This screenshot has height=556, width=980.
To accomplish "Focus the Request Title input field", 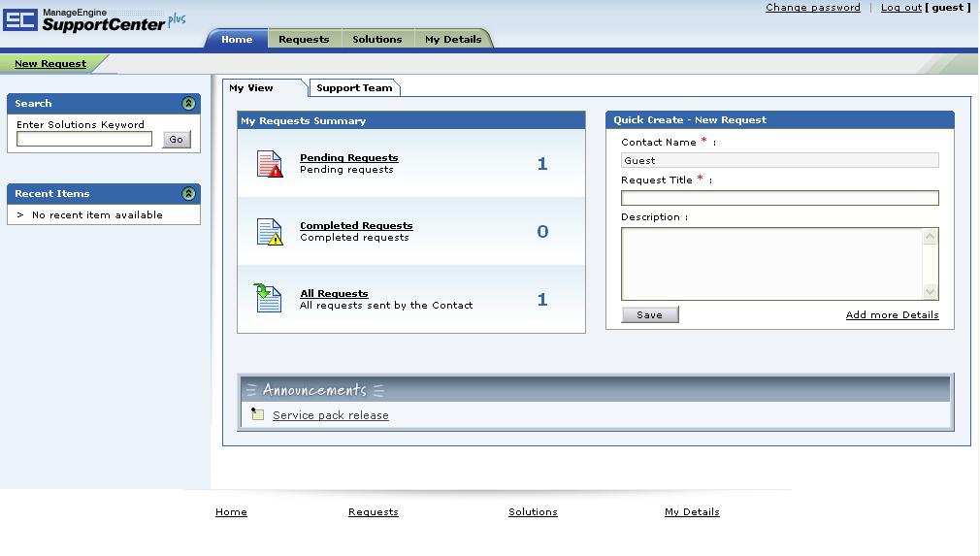I will click(x=779, y=198).
